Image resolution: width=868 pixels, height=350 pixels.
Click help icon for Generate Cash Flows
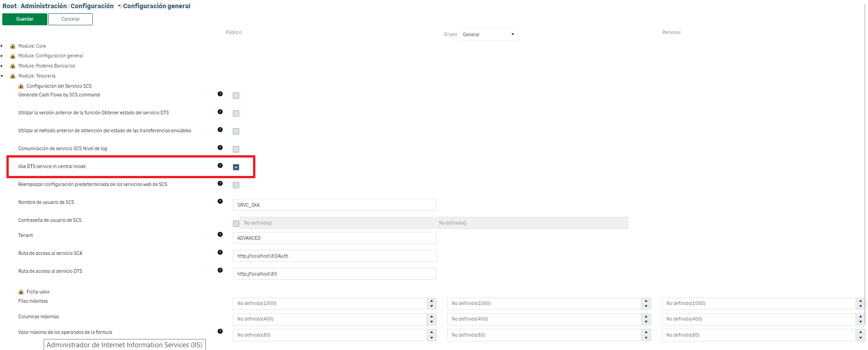[220, 94]
